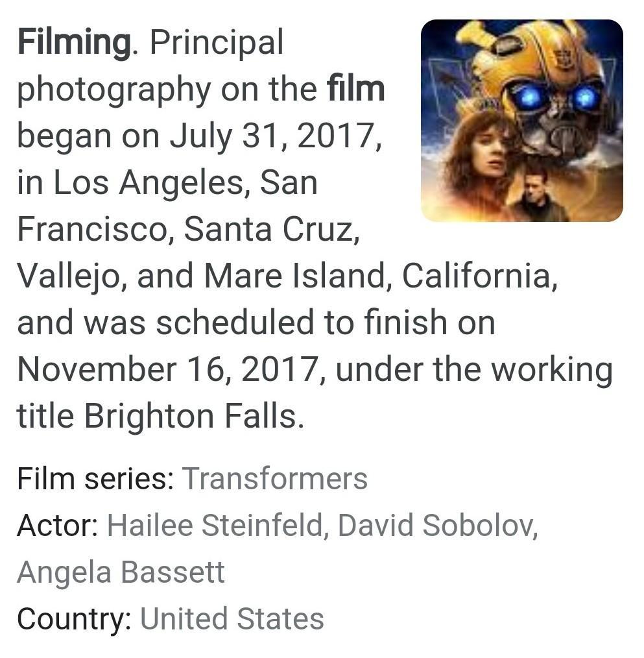Open the Hailee Steinfeld actor link
This screenshot has width=644, height=658.
(215, 525)
